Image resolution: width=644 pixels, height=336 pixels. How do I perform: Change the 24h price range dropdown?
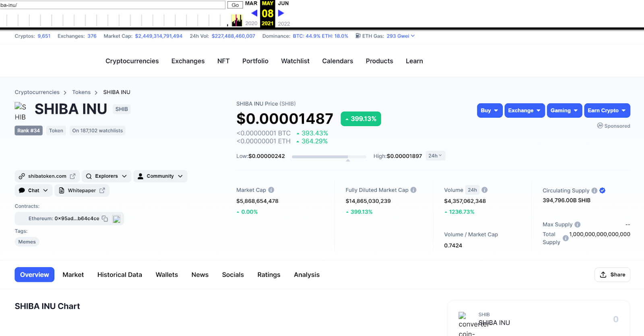point(435,156)
